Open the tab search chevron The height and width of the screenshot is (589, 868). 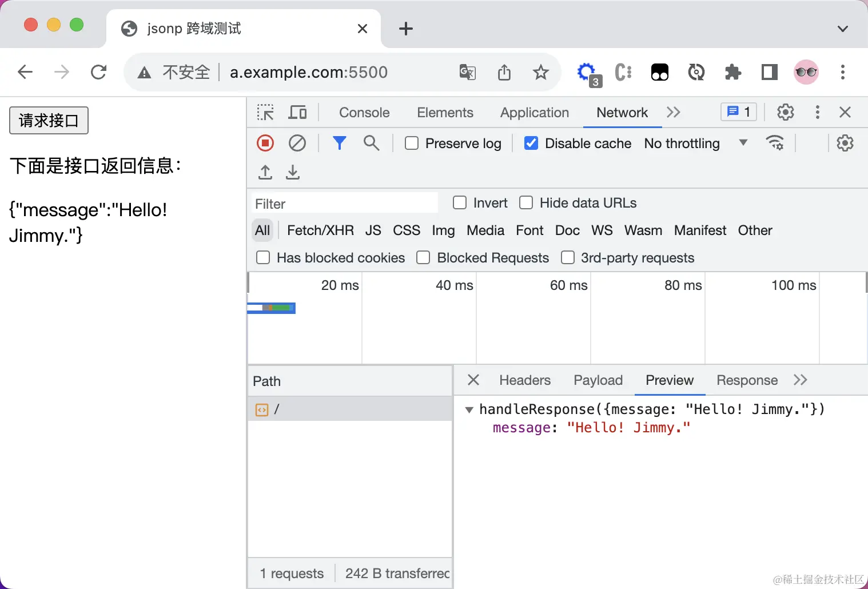(843, 29)
